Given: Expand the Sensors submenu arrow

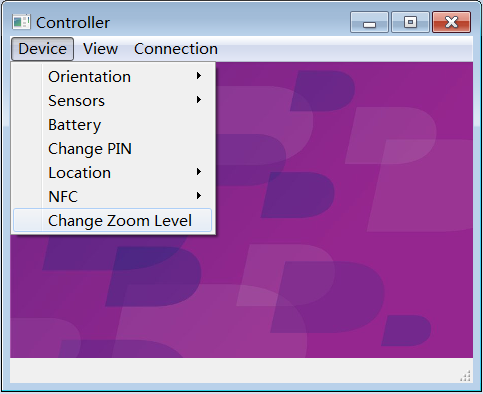Looking at the screenshot, I should [199, 100].
